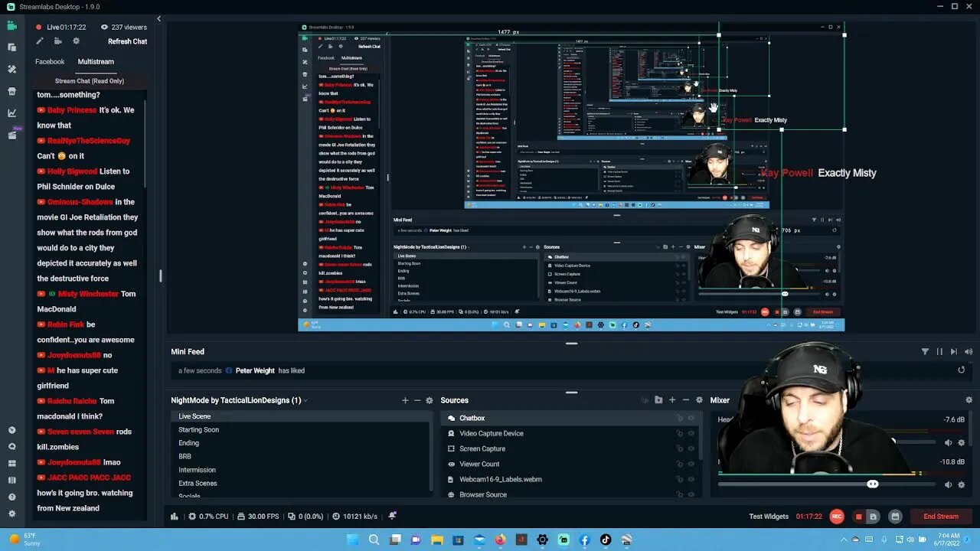Open performance stats icon in status bar
980x551 pixels.
coord(175,516)
